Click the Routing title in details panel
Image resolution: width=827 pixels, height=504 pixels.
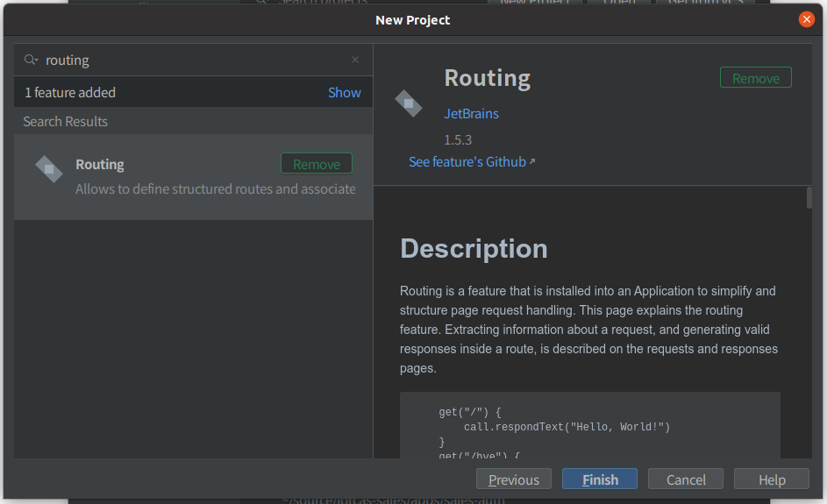point(488,78)
